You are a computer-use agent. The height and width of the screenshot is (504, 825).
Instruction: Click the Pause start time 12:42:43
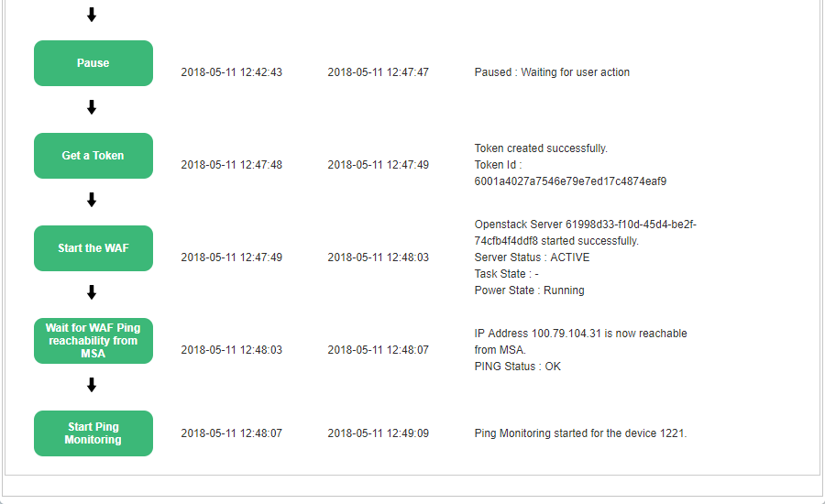tap(232, 72)
